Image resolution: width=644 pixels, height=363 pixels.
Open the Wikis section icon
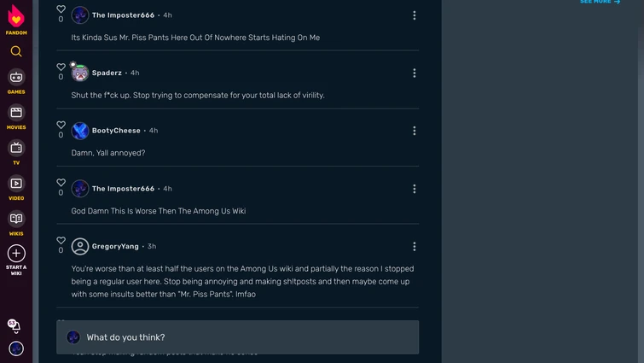pos(16,220)
